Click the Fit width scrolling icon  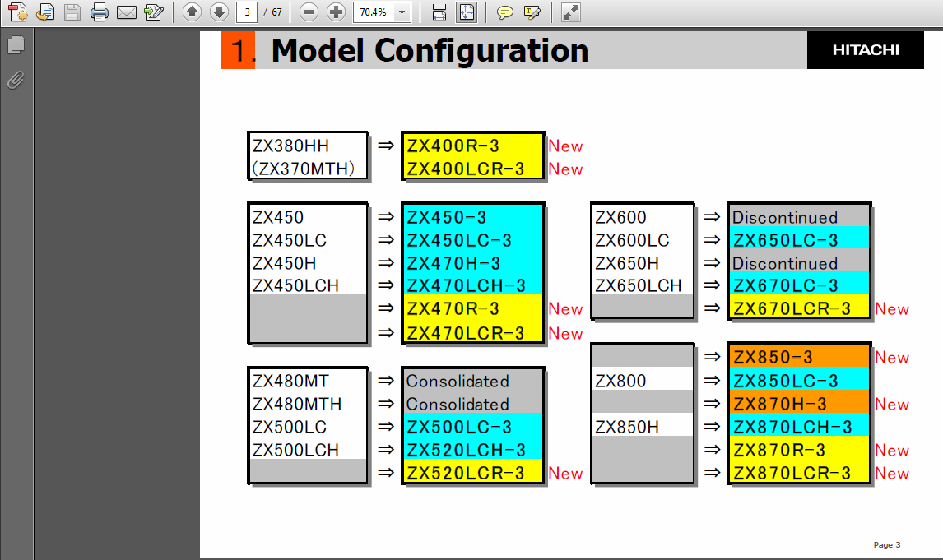439,12
